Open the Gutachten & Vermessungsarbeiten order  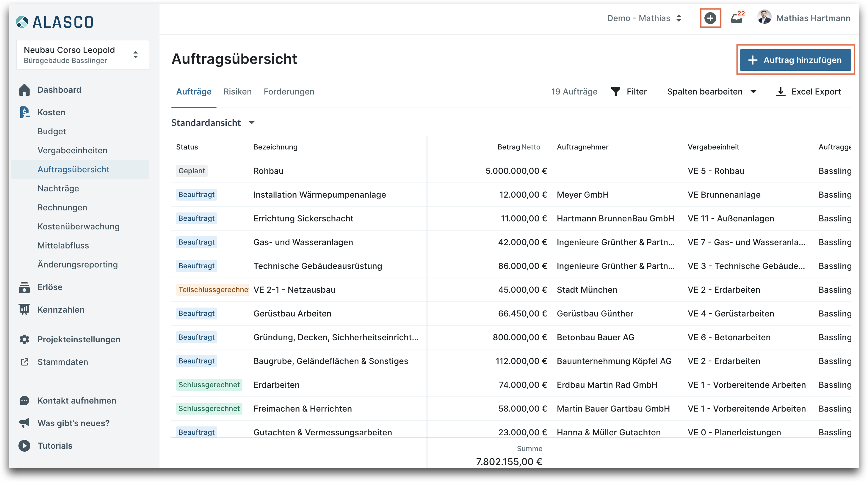[x=322, y=432]
